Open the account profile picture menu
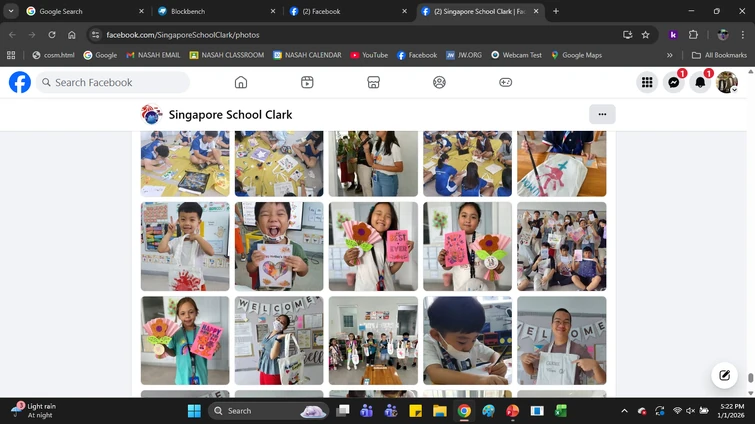This screenshot has width=755, height=424. (x=727, y=82)
